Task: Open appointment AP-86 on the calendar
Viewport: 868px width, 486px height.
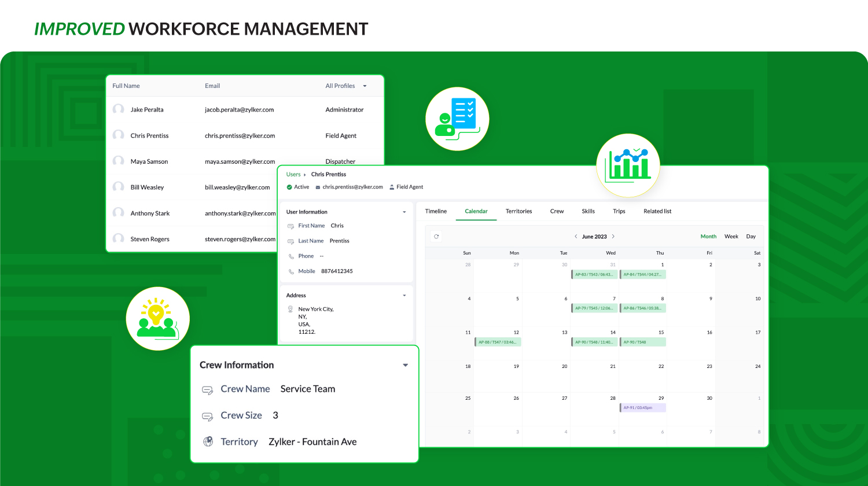Action: coord(643,308)
